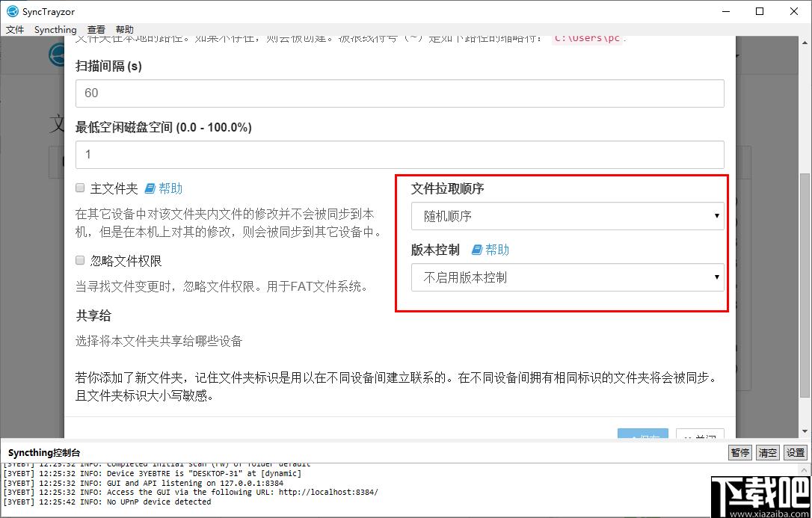This screenshot has height=518, width=812.
Task: Click the 共享给 heading
Action: 93,315
